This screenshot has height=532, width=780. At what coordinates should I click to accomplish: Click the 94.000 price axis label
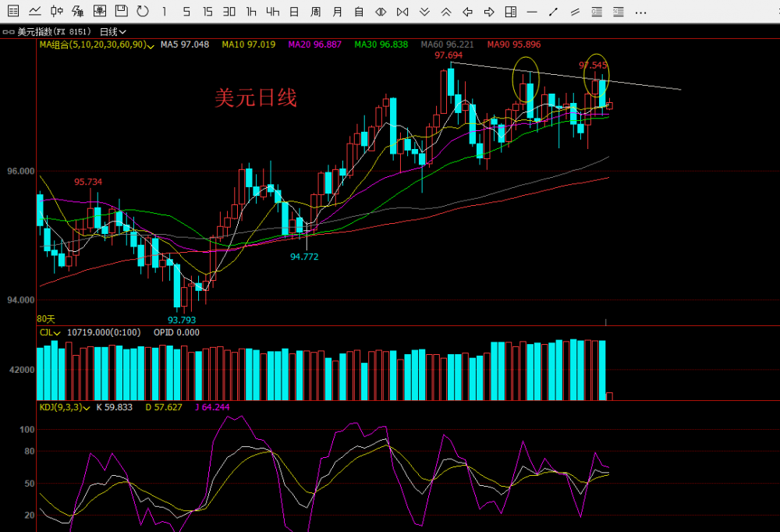[21, 300]
